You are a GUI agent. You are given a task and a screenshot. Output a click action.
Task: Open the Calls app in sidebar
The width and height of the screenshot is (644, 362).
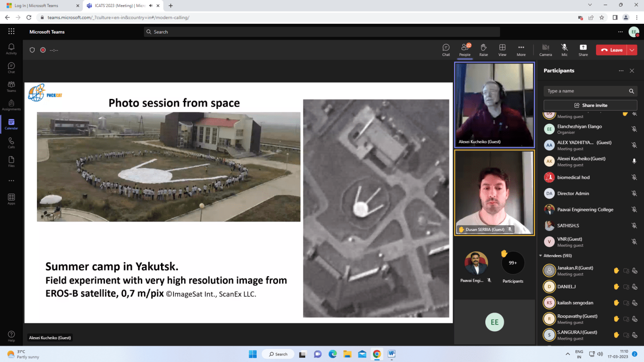(x=11, y=143)
